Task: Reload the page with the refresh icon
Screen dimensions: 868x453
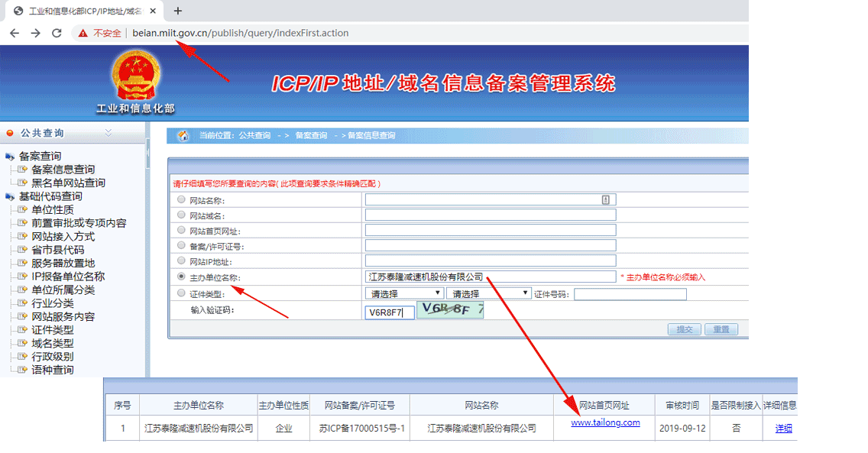Action: (57, 33)
